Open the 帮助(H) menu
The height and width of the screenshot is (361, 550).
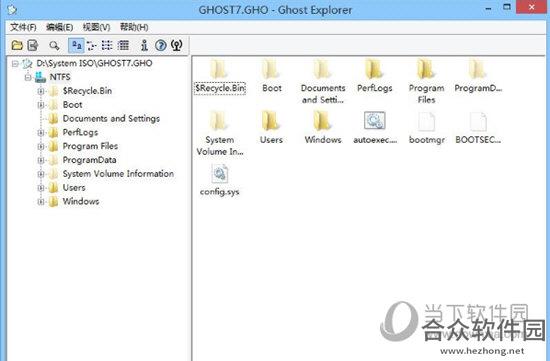tap(134, 27)
